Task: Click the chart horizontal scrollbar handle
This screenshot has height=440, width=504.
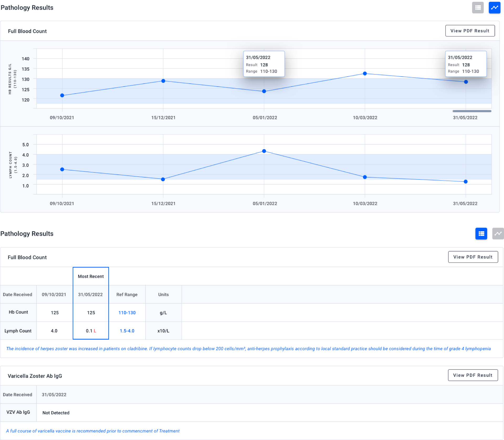Action: (x=472, y=111)
